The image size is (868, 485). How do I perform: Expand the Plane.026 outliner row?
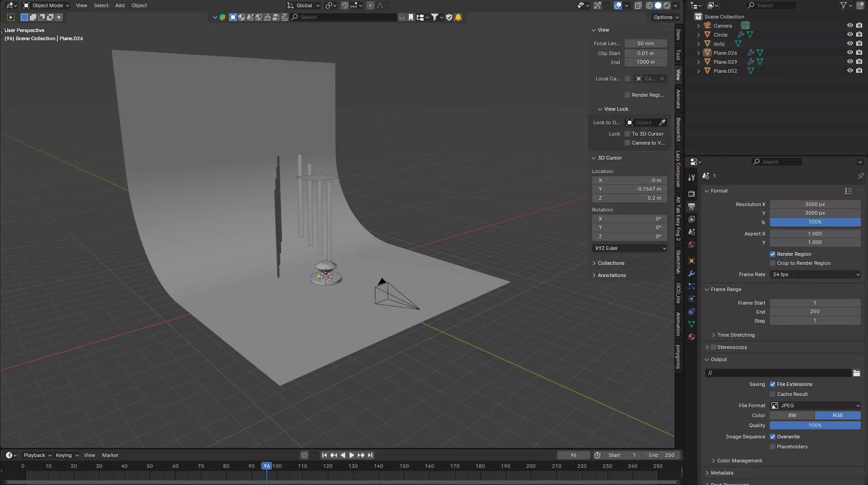pos(698,53)
